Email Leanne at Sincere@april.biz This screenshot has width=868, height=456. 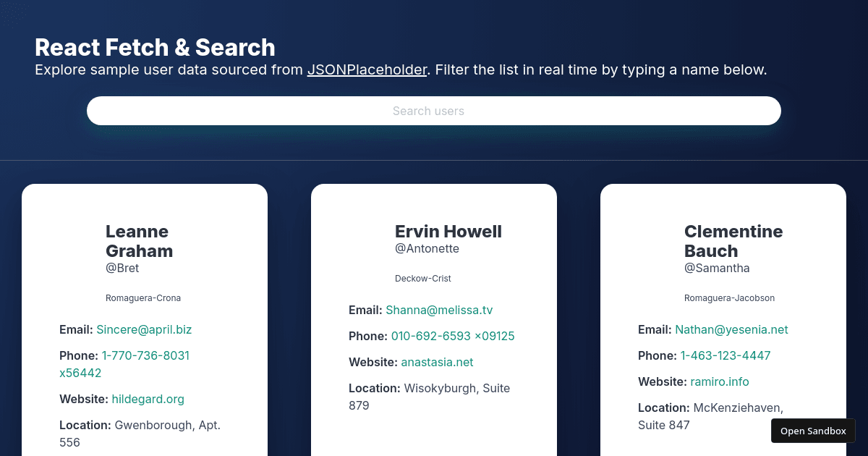(x=144, y=329)
